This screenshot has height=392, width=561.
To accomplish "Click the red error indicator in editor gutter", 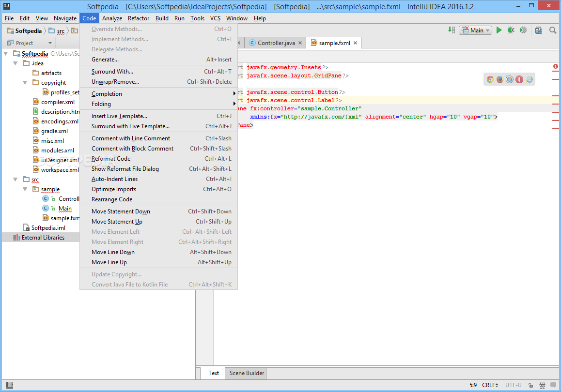I will pos(555,66).
